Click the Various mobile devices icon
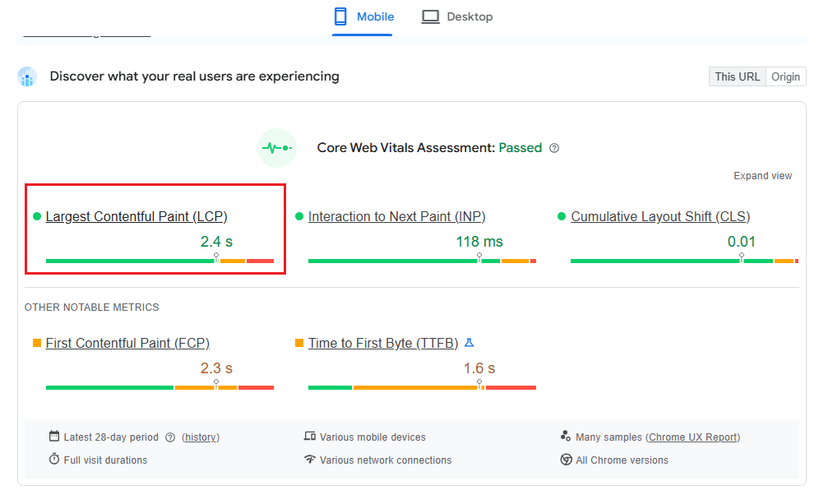This screenshot has width=828, height=504. 310,437
